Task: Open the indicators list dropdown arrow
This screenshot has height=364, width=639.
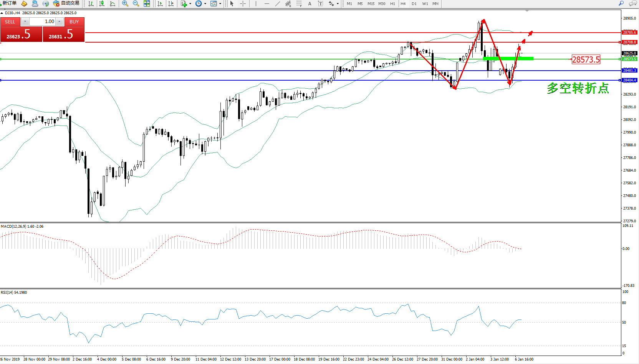Action: (190, 3)
